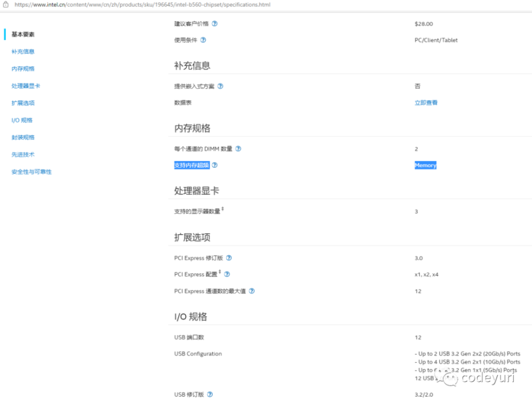532x402 pixels.
Task: Click the 10Gb/s USB 3.2 Gen 2x1 line
Action: pos(468,362)
